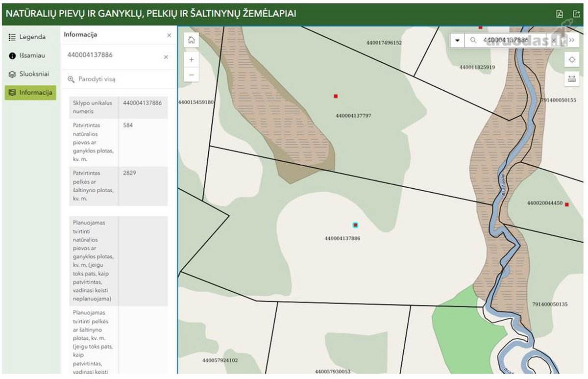Find my location on the map

pos(571,60)
